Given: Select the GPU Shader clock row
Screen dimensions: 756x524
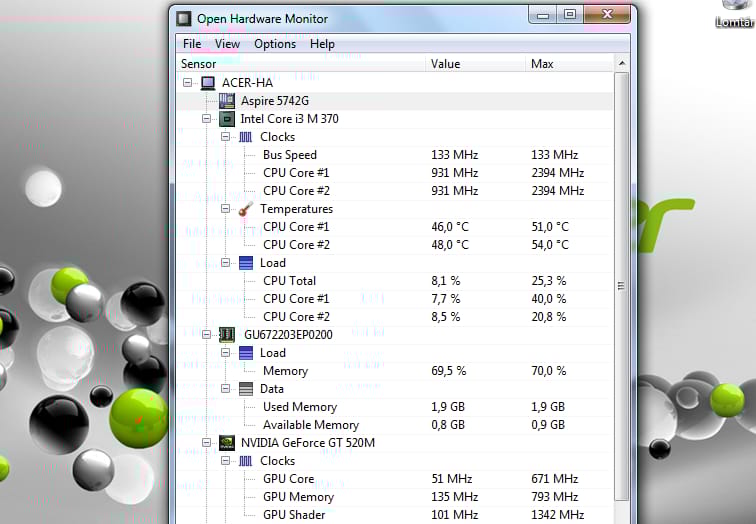Looking at the screenshot, I should (395, 515).
